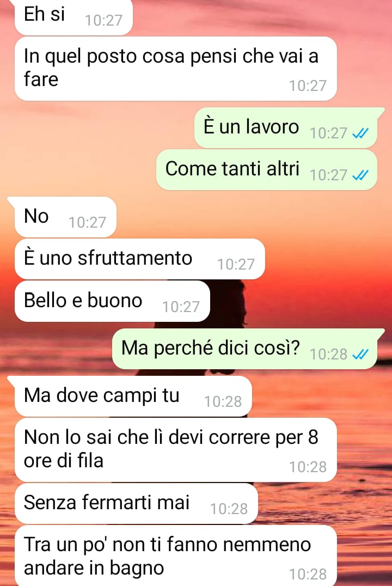The width and height of the screenshot is (392, 586).
Task: Tap the sent message 'È un lavoro'
Action: pos(286,128)
